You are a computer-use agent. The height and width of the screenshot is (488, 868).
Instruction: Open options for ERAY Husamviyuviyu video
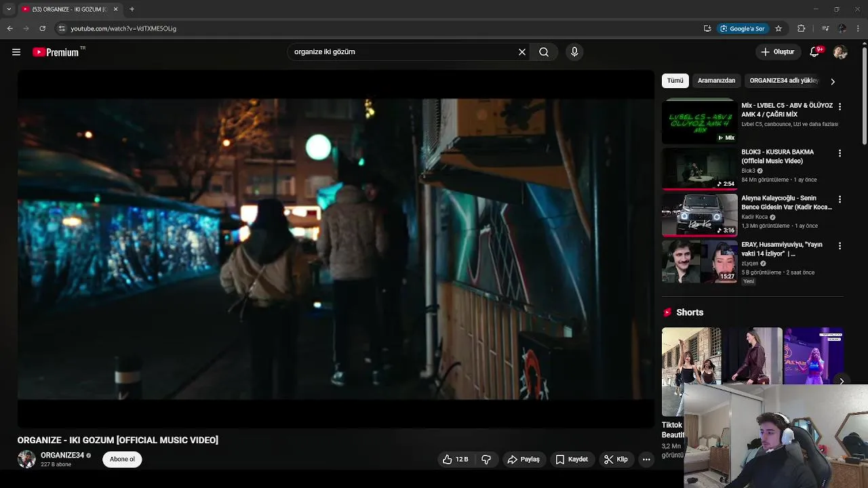click(x=840, y=246)
